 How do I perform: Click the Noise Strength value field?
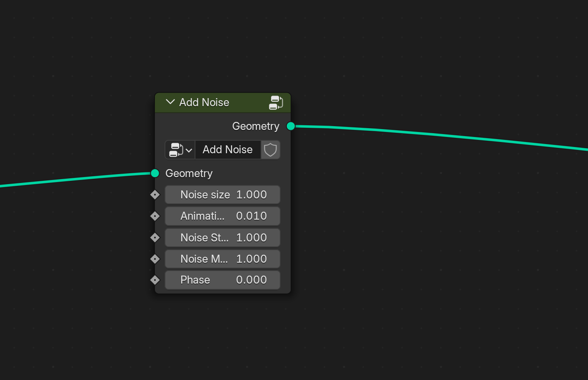[x=222, y=237]
